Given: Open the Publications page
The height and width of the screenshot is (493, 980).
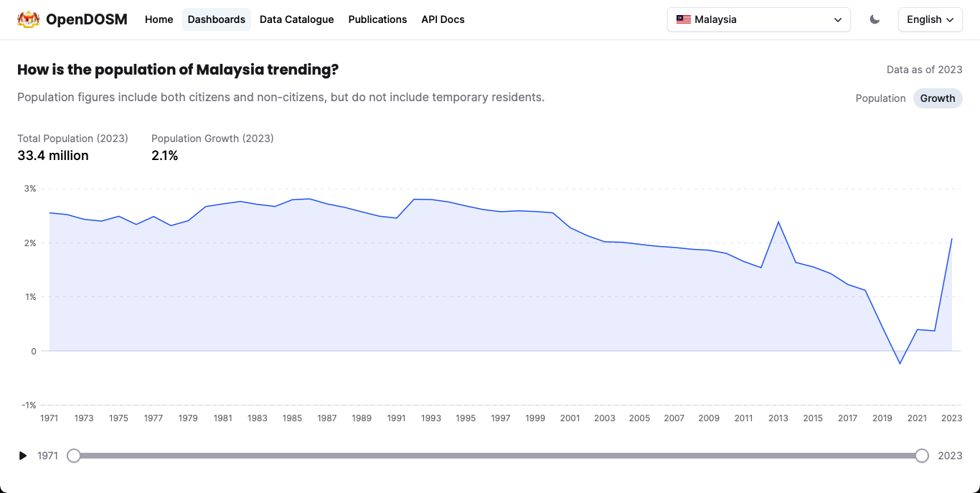Looking at the screenshot, I should (x=377, y=19).
